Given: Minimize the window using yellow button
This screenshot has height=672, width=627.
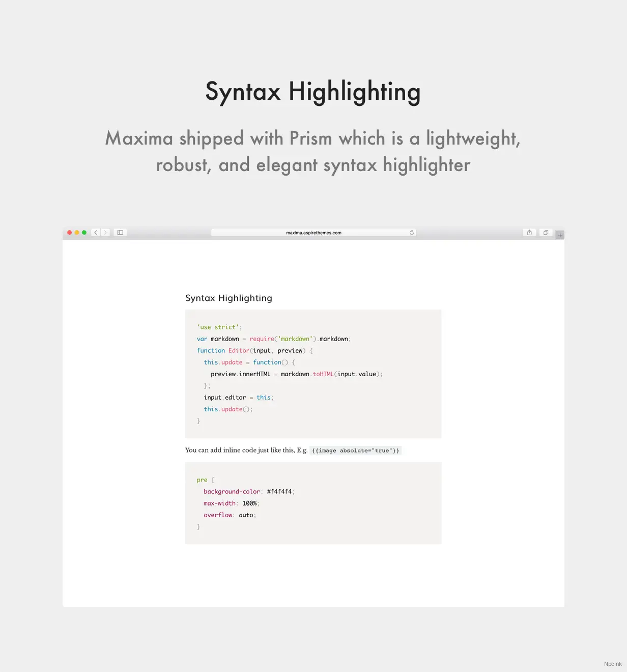Looking at the screenshot, I should [x=77, y=233].
